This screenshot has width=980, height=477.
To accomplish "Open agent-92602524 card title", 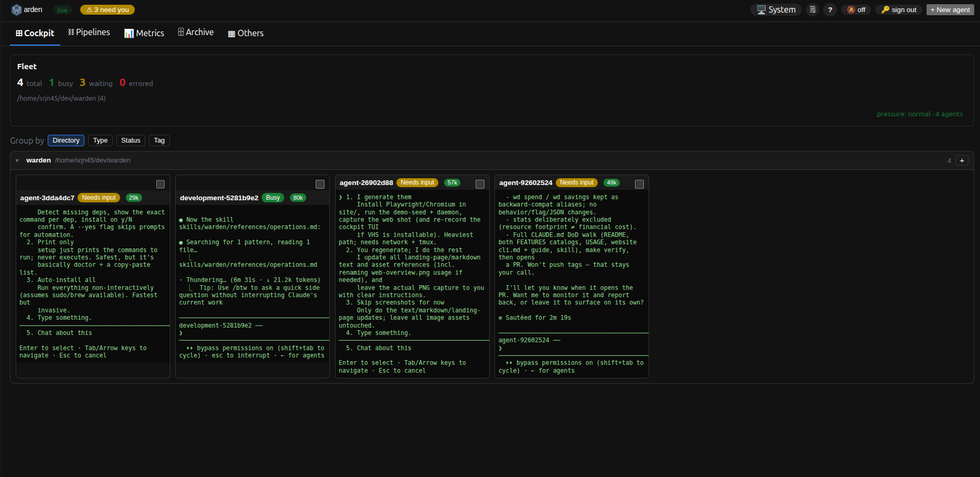I will pos(525,183).
